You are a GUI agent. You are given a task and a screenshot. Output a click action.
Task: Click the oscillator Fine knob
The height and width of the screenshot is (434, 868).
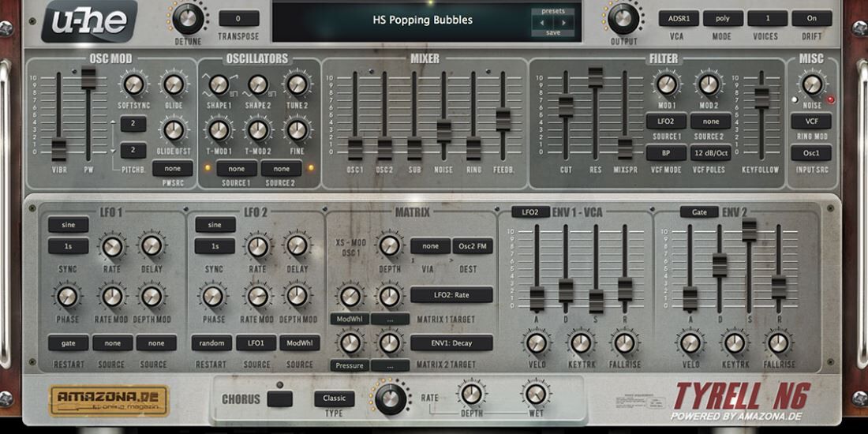click(x=297, y=130)
